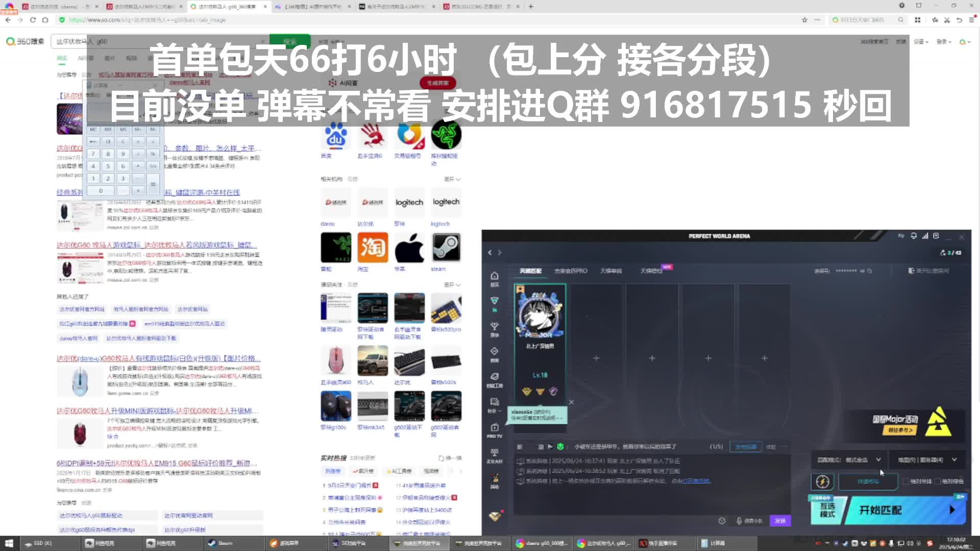The width and height of the screenshot is (980, 551).
Task: Click the Taobao icon among related sites
Action: (373, 247)
